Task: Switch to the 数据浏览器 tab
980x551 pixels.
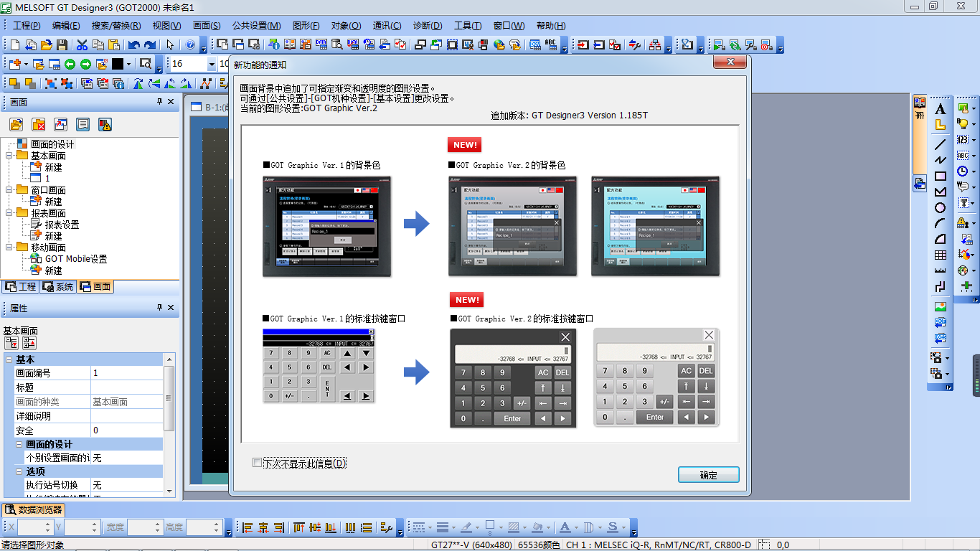Action: 34,510
